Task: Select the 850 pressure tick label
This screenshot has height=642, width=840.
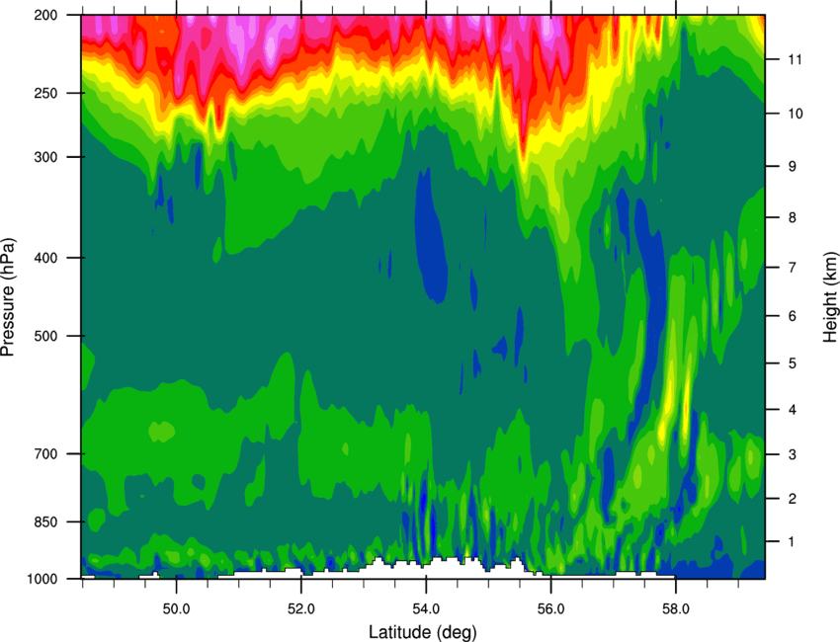Action: point(45,522)
